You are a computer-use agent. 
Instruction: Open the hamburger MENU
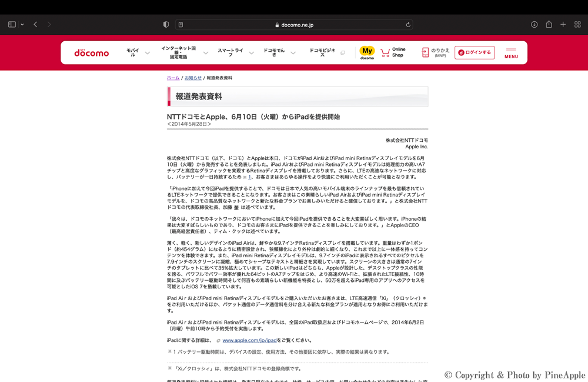(x=511, y=53)
